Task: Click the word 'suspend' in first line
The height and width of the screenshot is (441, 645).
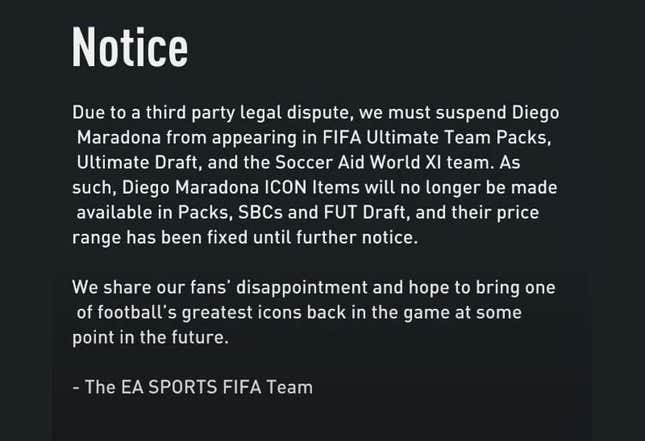Action: 471,113
